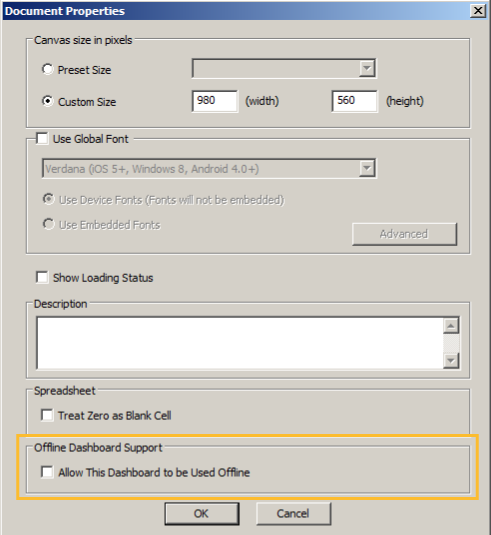The height and width of the screenshot is (535, 491).
Task: Check Treat Zero as Blank Cell
Action: (47, 415)
